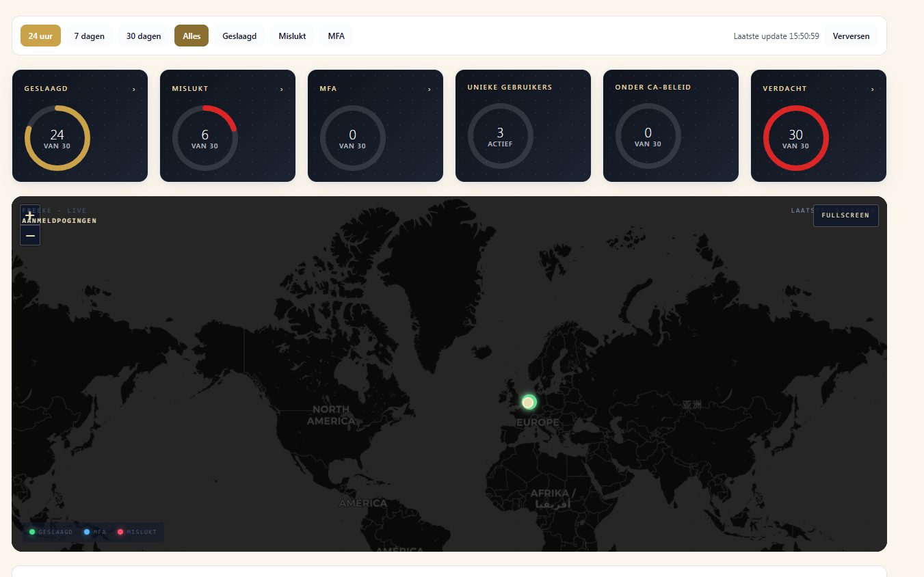Screen dimensions: 924x577
Task: Click the Aanmeldpogingen map heading
Action: tap(59, 221)
